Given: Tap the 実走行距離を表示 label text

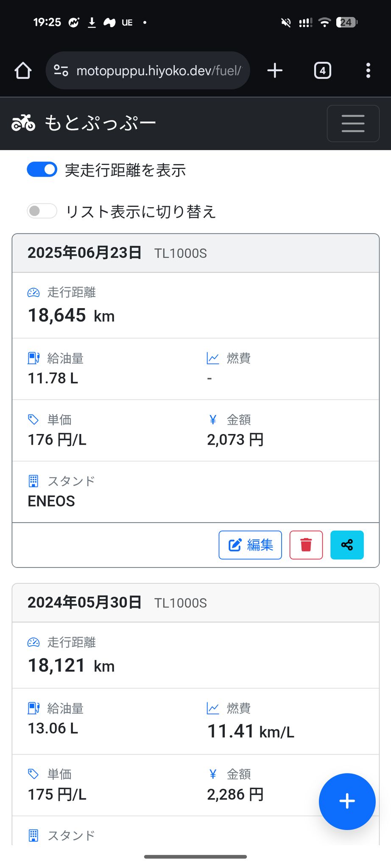Looking at the screenshot, I should point(126,170).
